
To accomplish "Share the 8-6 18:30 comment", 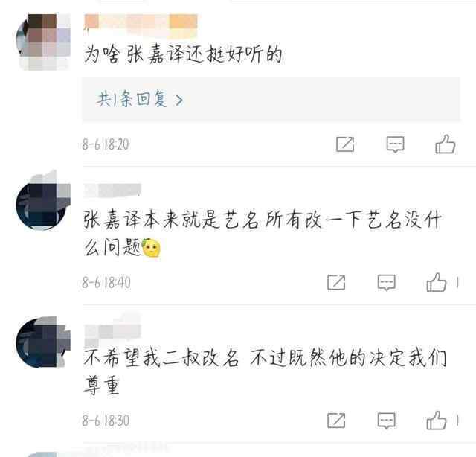I will pos(336,421).
